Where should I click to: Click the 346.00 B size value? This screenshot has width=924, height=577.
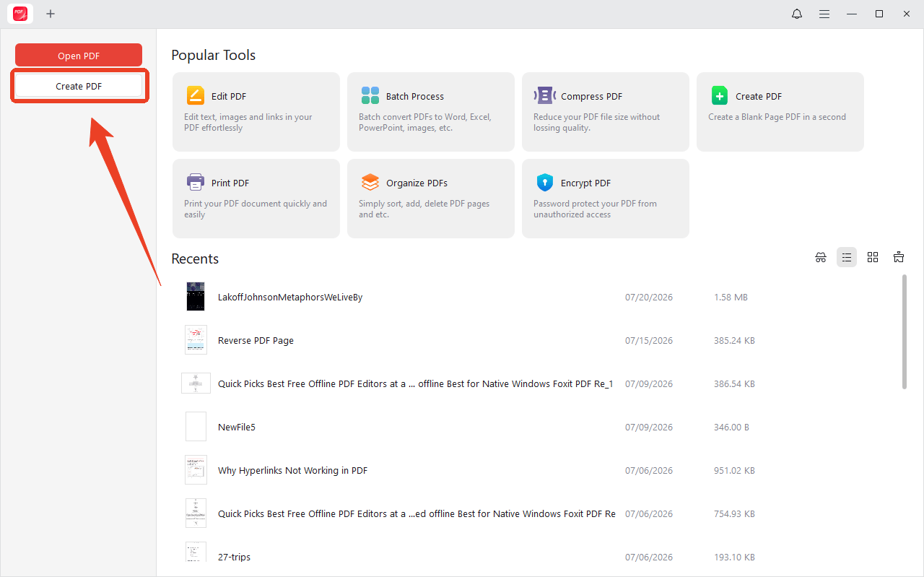coord(731,428)
